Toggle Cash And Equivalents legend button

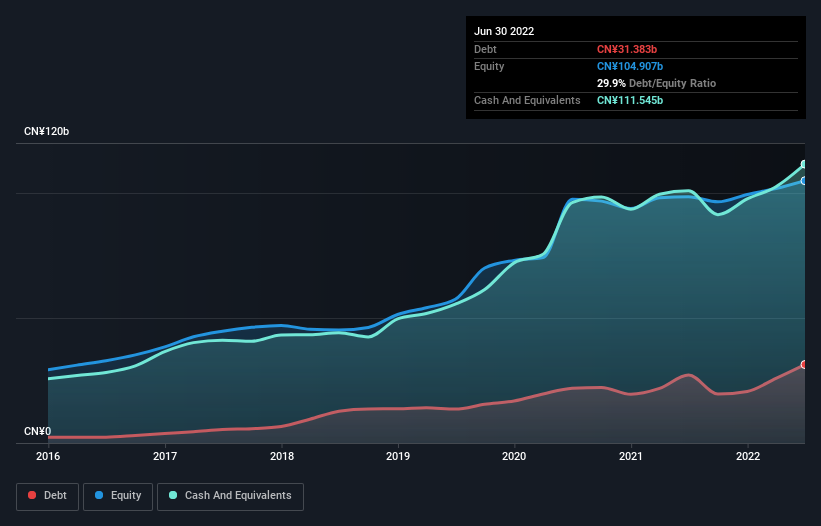[230, 496]
